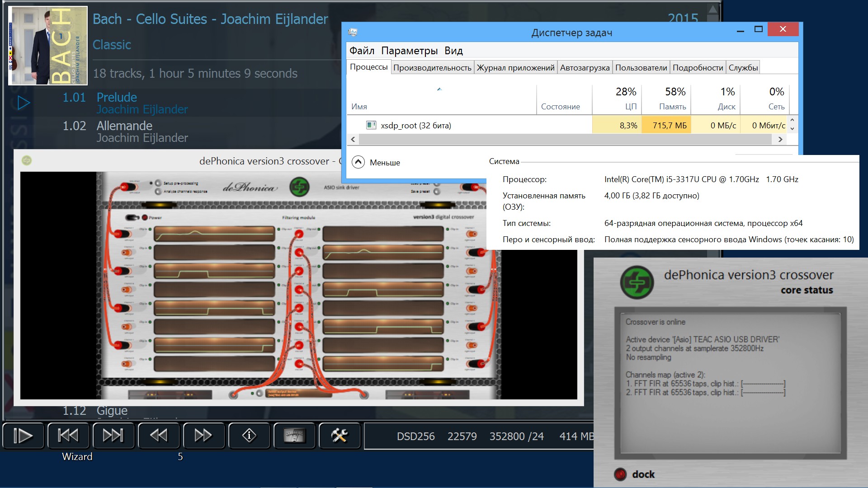Skip to the previous track
Viewport: 868px width, 488px height.
click(x=68, y=436)
